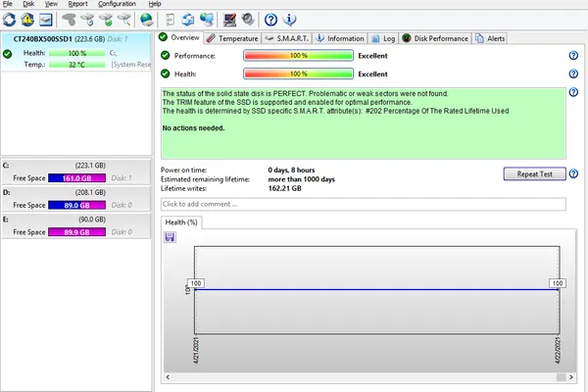Image resolution: width=588 pixels, height=392 pixels.
Task: Open the Report menu
Action: (77, 4)
